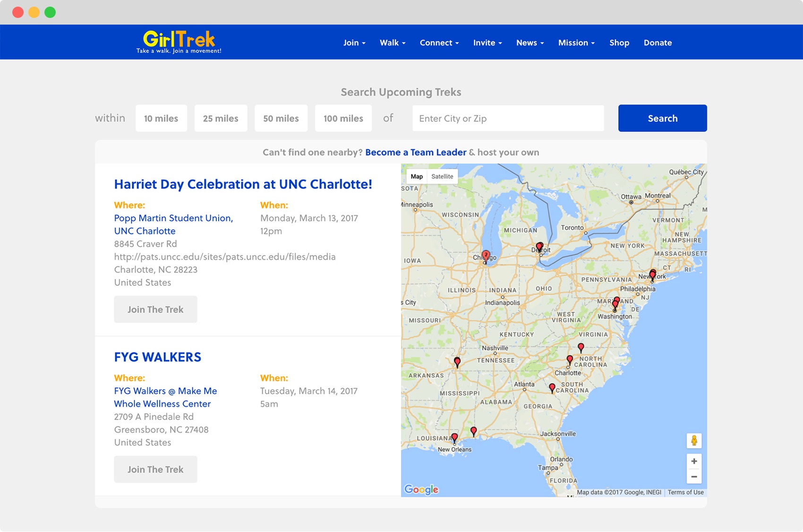The width and height of the screenshot is (803, 532).
Task: Open the Donate page
Action: tap(658, 43)
